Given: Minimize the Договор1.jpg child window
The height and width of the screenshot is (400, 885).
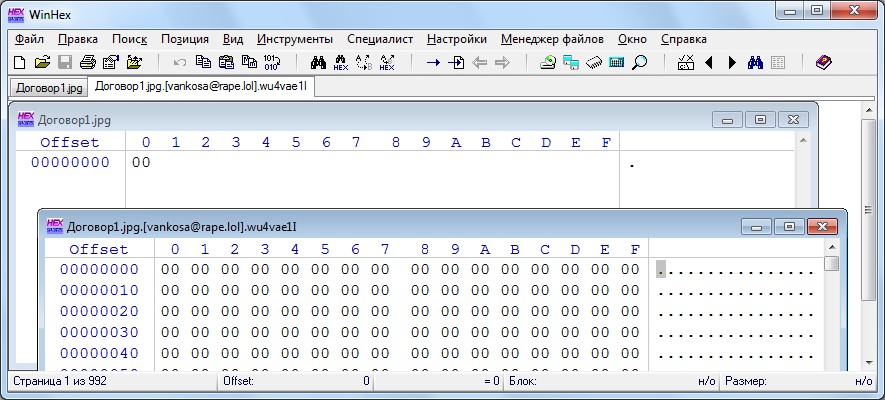Looking at the screenshot, I should coord(728,120).
